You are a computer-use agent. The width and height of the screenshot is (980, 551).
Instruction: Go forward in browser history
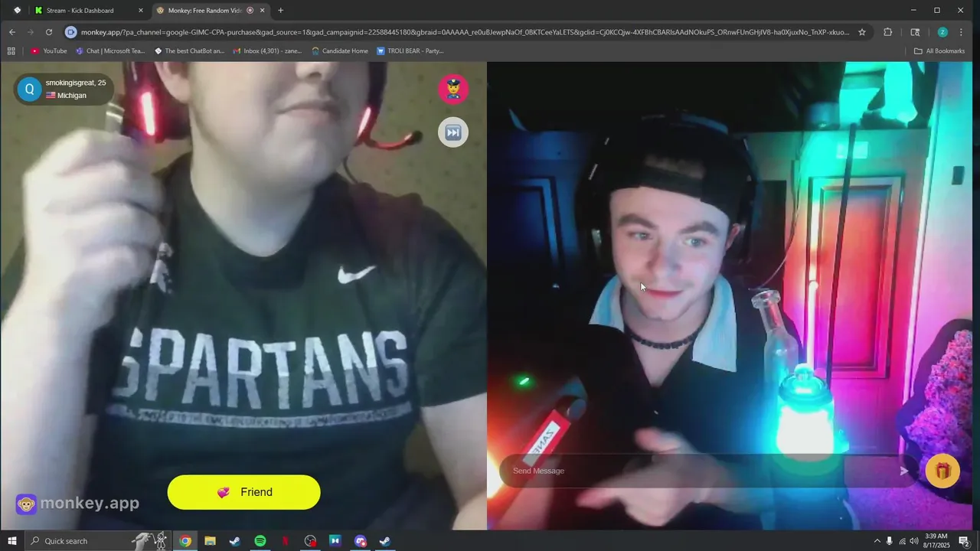coord(31,32)
